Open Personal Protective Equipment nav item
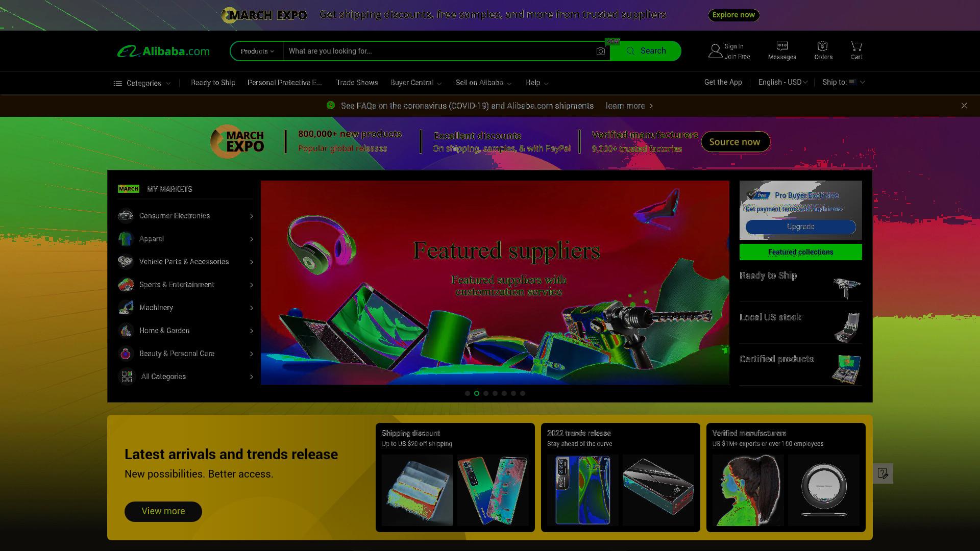 (285, 83)
